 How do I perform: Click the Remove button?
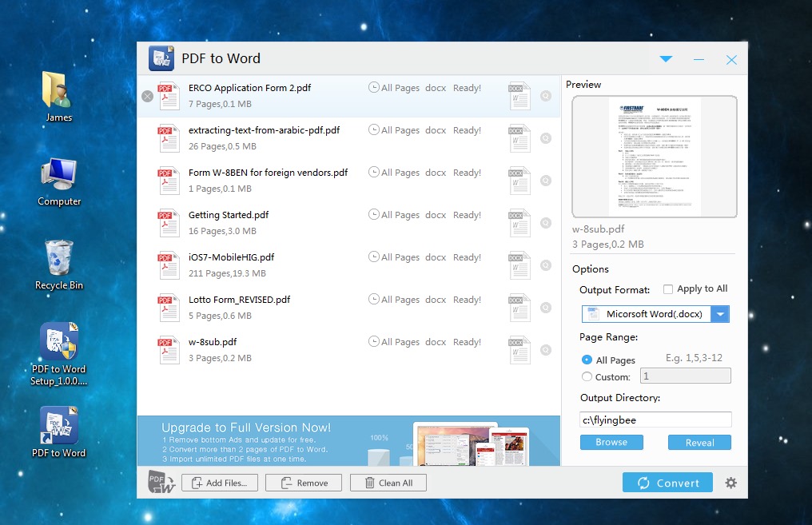[304, 483]
